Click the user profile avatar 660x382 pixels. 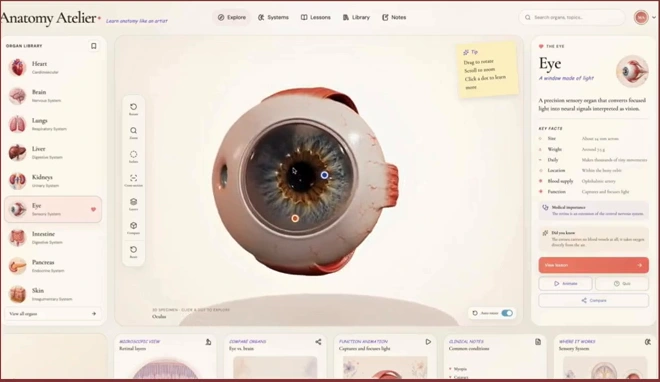[641, 17]
